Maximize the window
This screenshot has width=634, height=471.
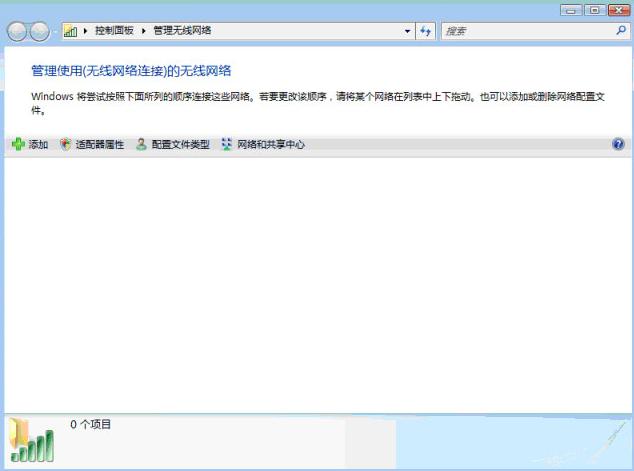594,10
